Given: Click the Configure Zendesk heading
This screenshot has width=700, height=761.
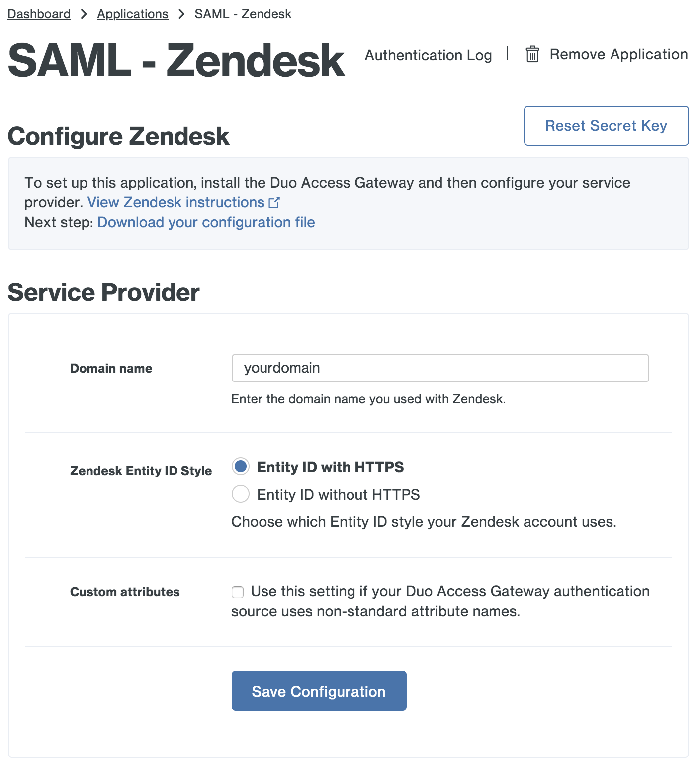Looking at the screenshot, I should (x=118, y=136).
